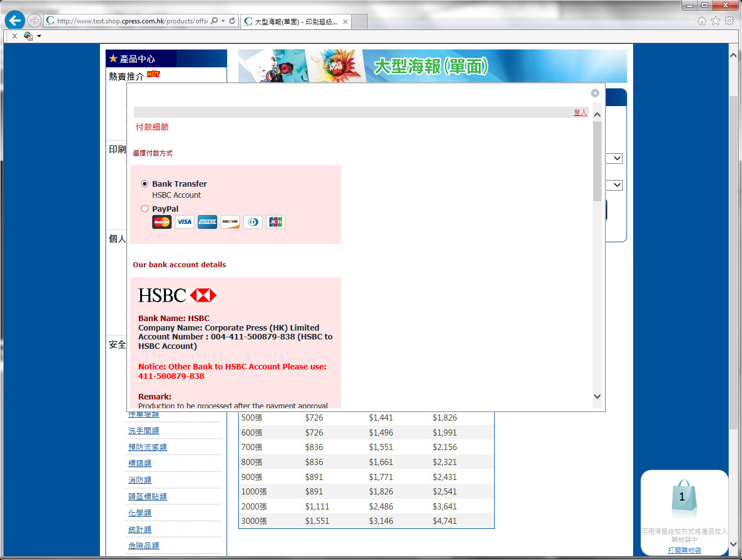Click the refresh icon in address bar
The image size is (742, 560).
232,21
